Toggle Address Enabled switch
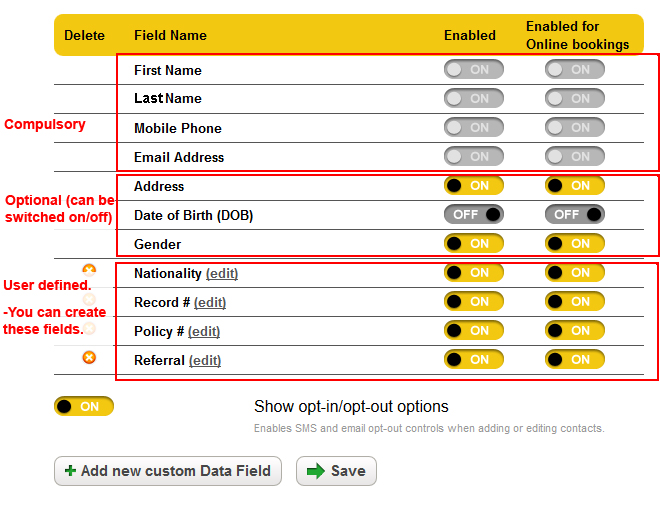 pyautogui.click(x=474, y=186)
